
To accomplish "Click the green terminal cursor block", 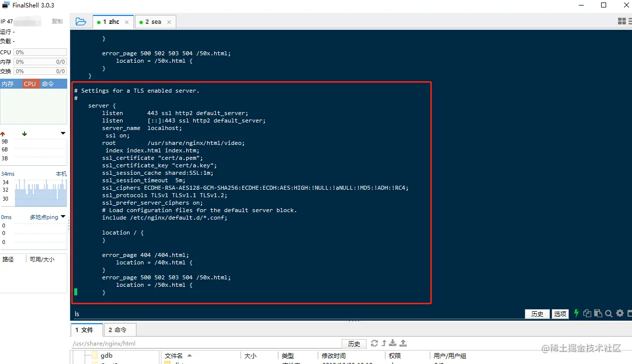I will [x=76, y=292].
